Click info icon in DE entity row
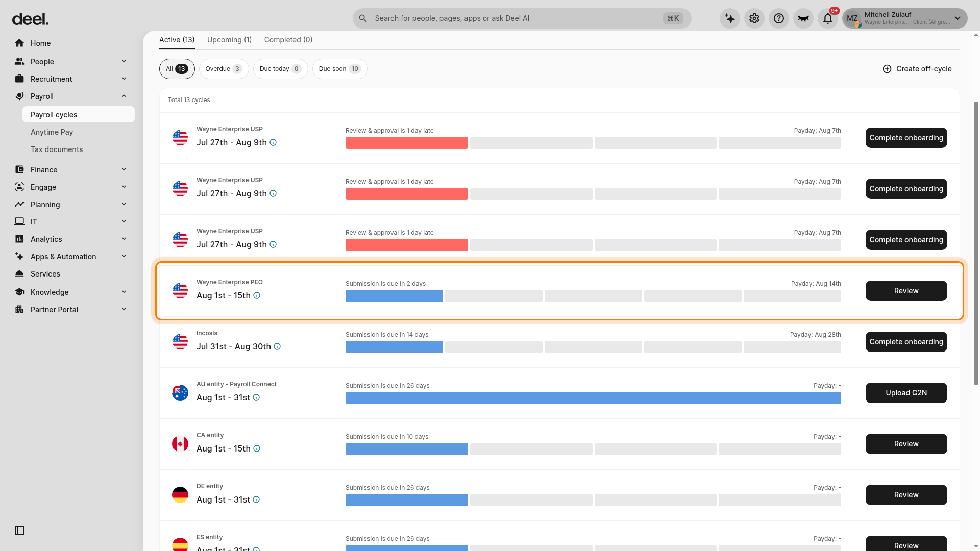This screenshot has width=980, height=551. (x=256, y=499)
